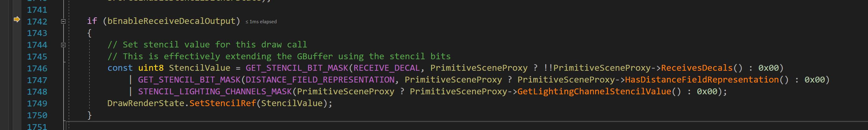Screen dimensions: 868x130
Task: Click the bEnableReceiveDecalOutput variable
Action: (171, 21)
